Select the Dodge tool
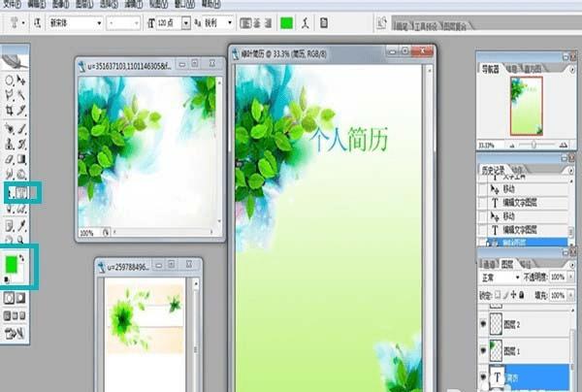 point(21,174)
